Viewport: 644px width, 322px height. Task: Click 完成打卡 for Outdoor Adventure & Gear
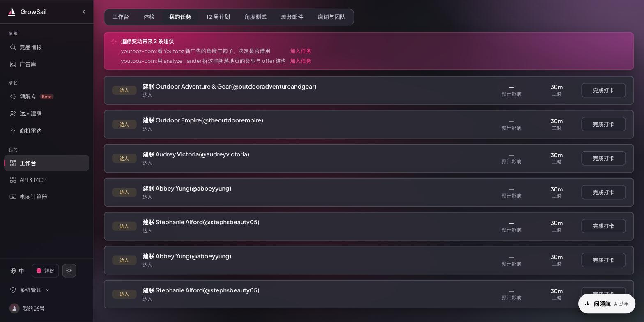coord(603,90)
